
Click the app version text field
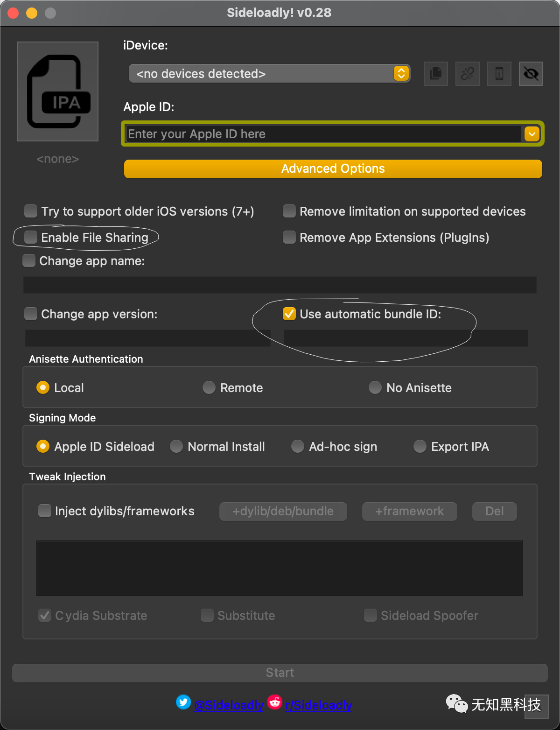[148, 338]
